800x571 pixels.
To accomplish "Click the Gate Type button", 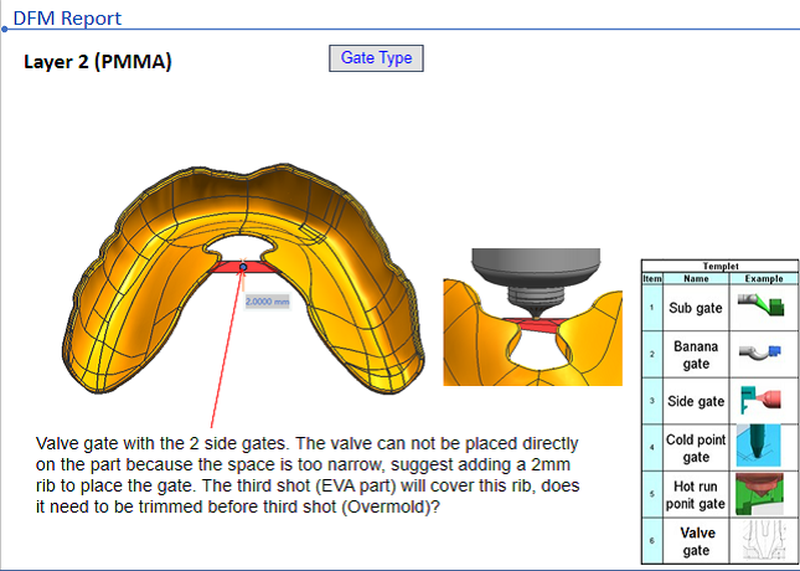I will click(376, 59).
